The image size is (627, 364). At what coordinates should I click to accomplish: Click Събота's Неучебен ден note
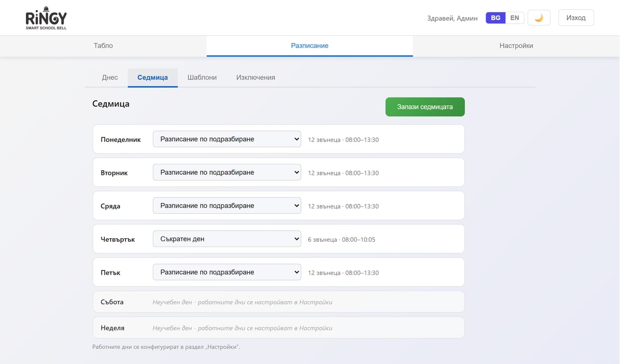point(242,302)
